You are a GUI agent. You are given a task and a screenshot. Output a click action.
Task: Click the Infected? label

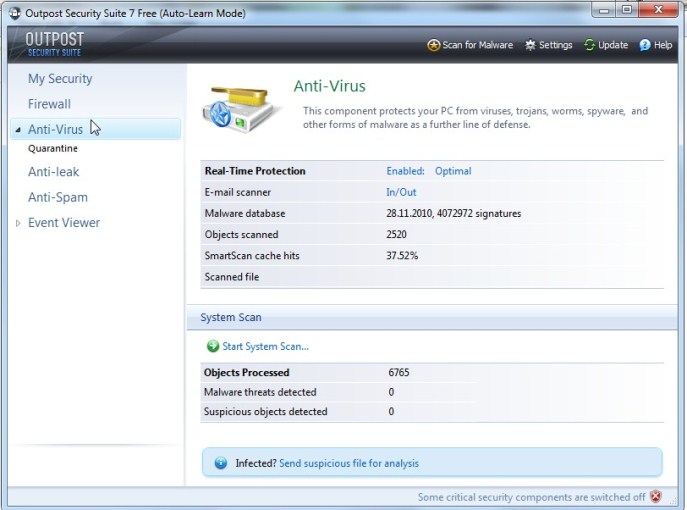[x=256, y=463]
